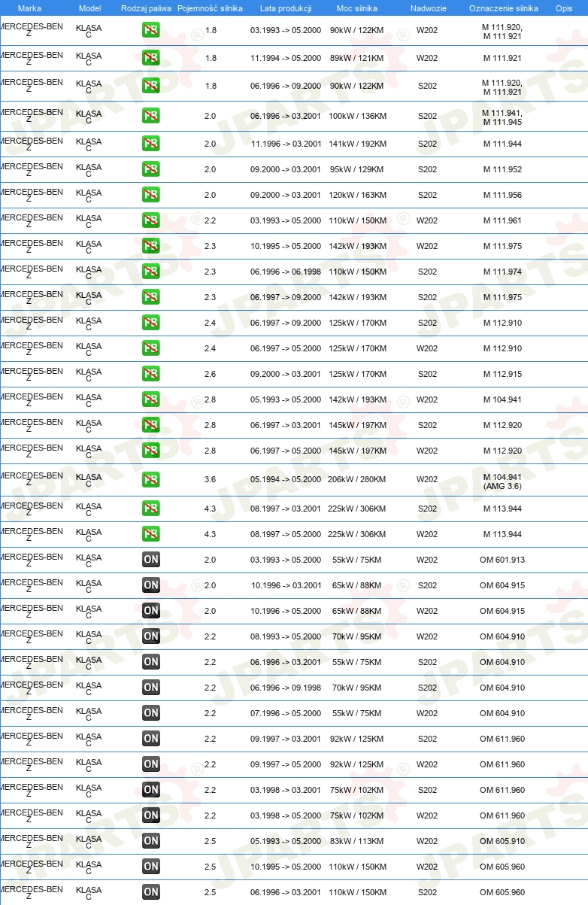The width and height of the screenshot is (588, 905).
Task: Click the production date 06.1996 -> 06.1998
Action: pyautogui.click(x=286, y=272)
